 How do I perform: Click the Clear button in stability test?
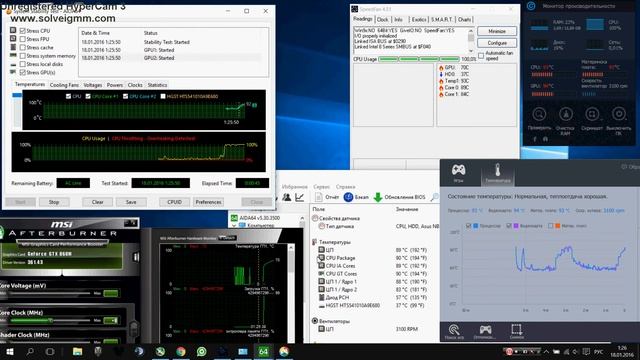(x=98, y=202)
